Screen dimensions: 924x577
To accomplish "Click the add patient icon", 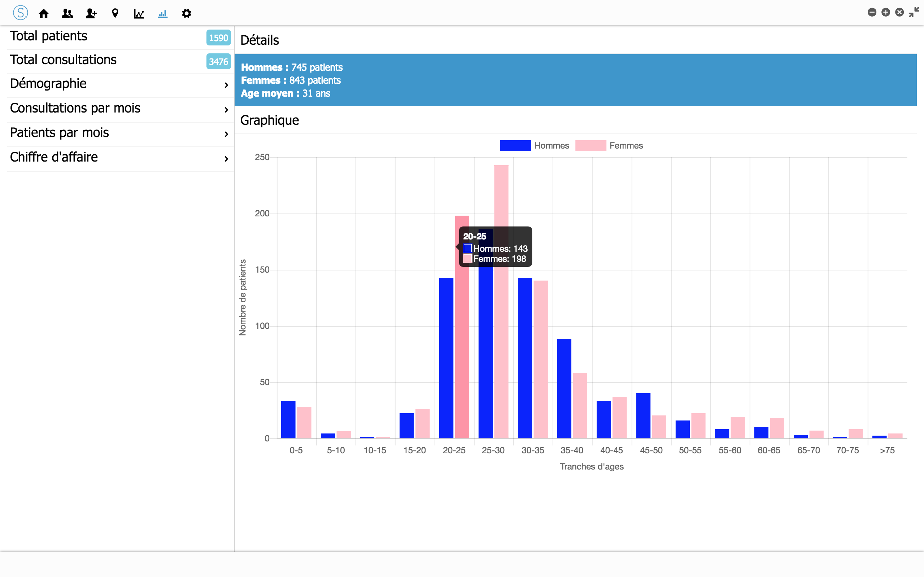I will click(91, 14).
